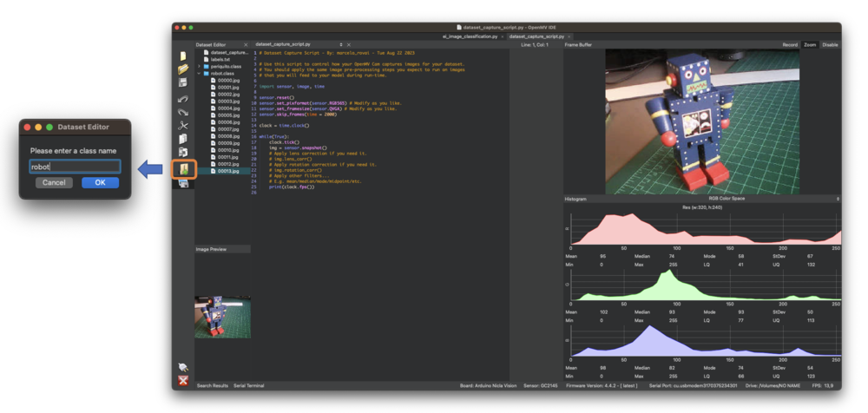Screen dimensions: 868x413
Task: Click the Redo arrow icon
Action: coord(183,112)
